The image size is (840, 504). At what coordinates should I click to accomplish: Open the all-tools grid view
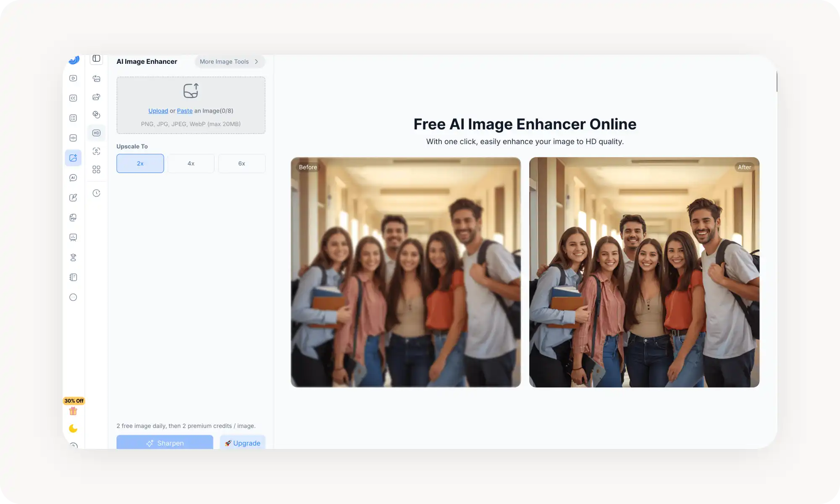point(96,169)
